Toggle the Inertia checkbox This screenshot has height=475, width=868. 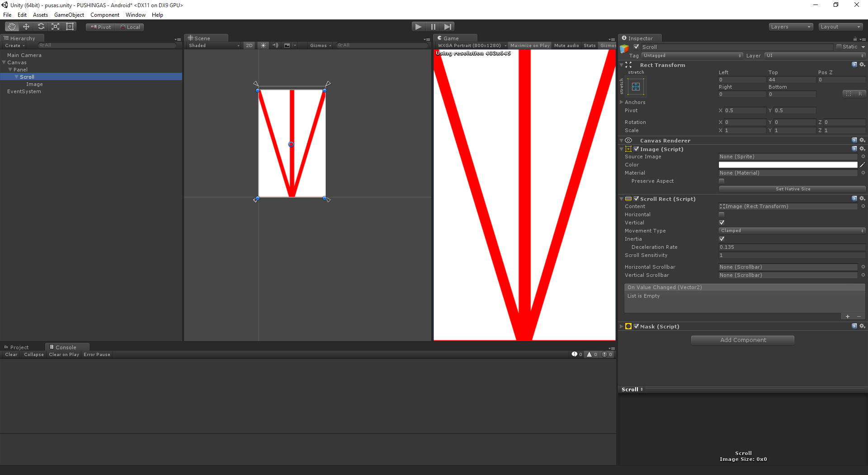point(722,239)
